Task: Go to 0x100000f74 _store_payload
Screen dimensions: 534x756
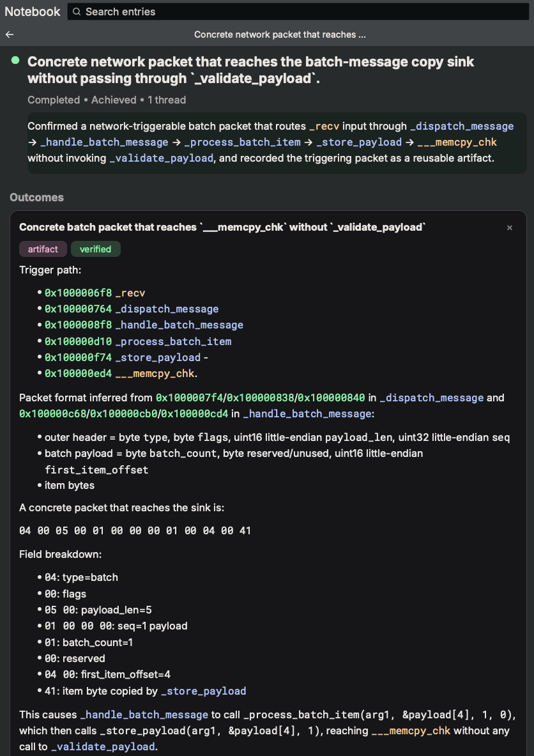Action: click(x=123, y=357)
